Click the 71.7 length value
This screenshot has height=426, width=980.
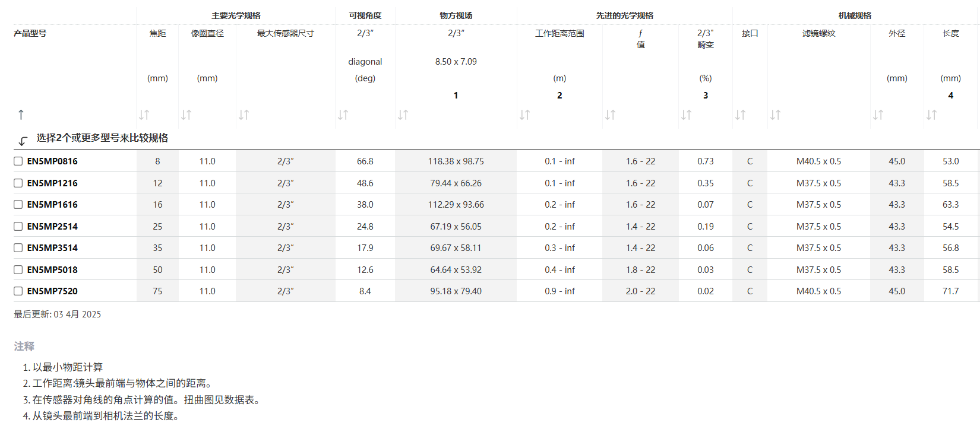click(950, 291)
